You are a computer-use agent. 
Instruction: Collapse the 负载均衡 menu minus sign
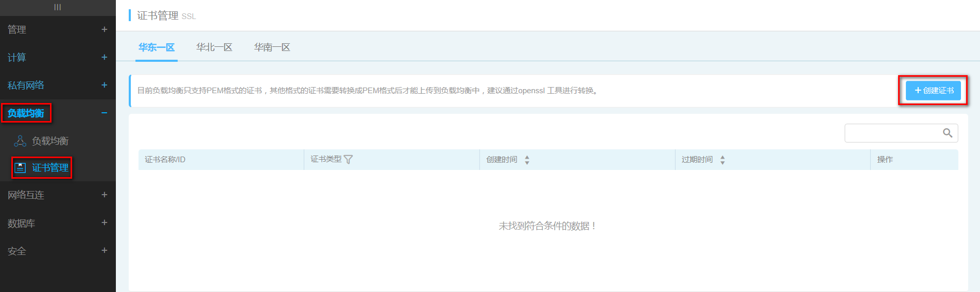[105, 113]
